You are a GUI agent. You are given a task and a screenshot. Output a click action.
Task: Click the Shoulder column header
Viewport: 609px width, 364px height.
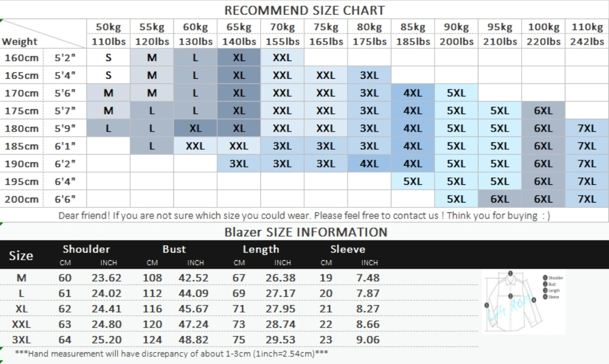[86, 249]
